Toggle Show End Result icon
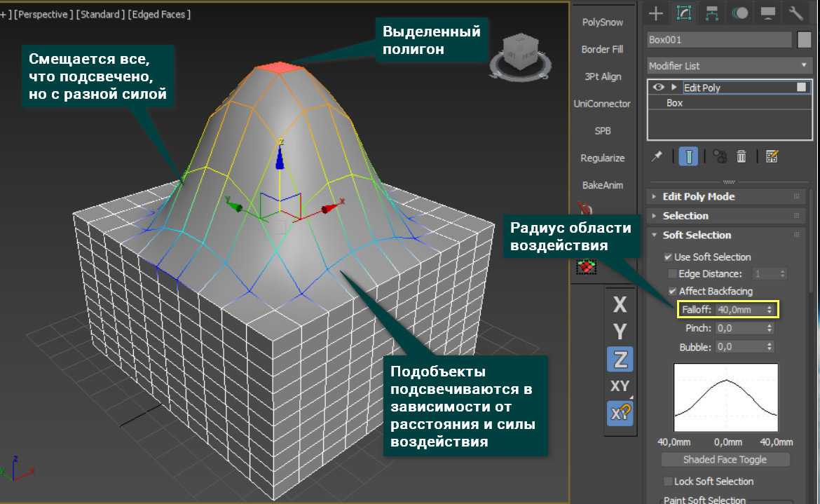This screenshot has width=820, height=504. (x=688, y=156)
